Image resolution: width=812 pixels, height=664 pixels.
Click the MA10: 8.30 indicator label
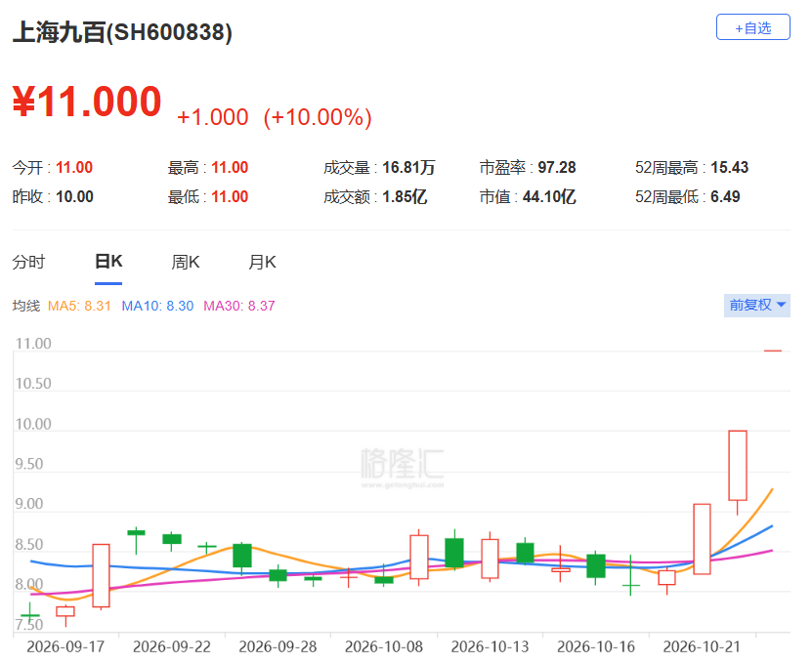point(157,306)
